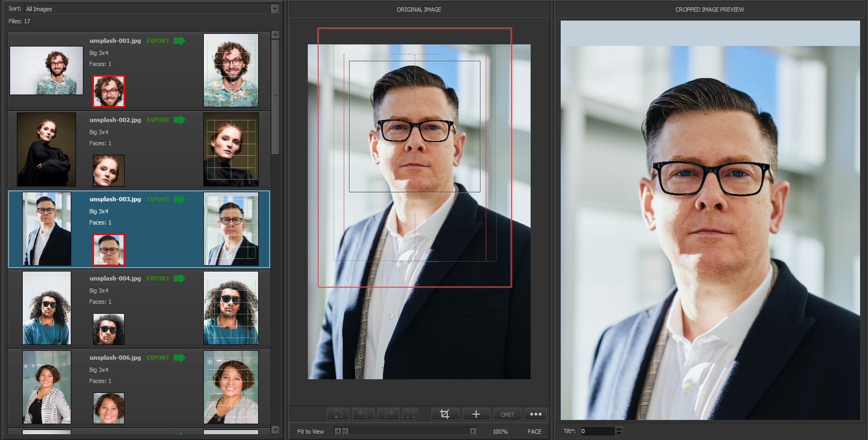Increase the Tilt value with up stepper
This screenshot has width=868, height=440.
pyautogui.click(x=619, y=429)
